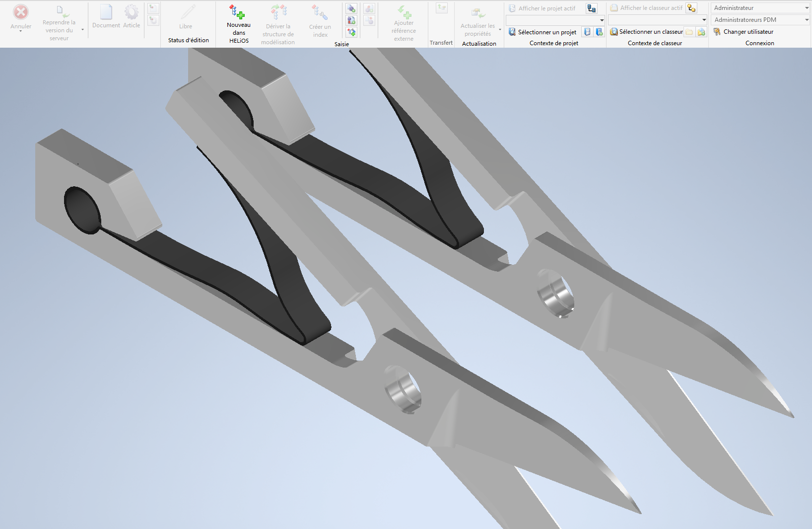Click the bottom small arrows icon in the Saisie group
The width and height of the screenshot is (812, 529).
click(x=351, y=32)
